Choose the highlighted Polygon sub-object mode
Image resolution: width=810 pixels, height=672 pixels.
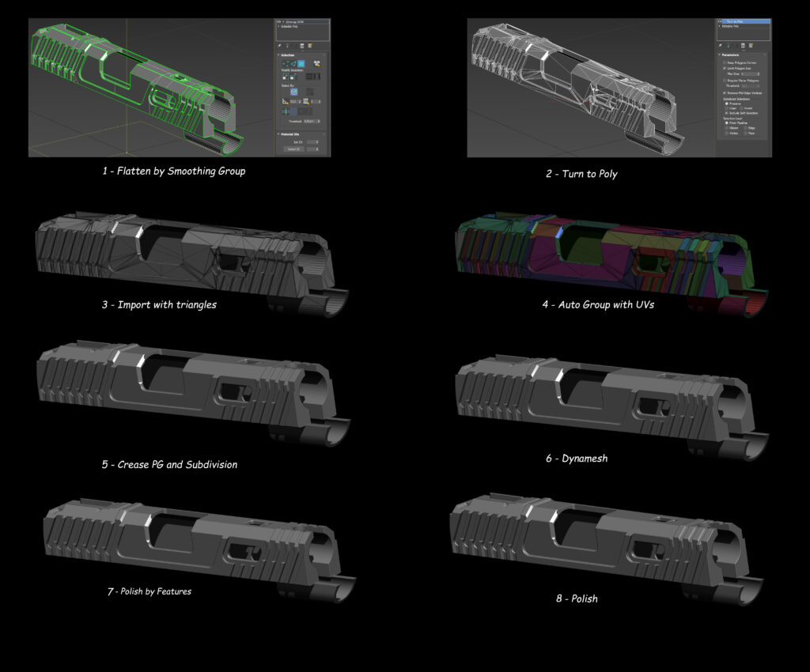point(301,63)
